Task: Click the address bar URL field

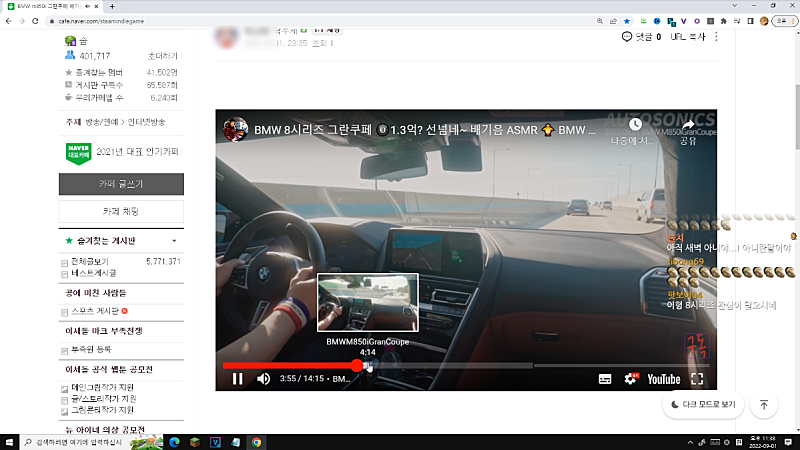Action: point(319,21)
